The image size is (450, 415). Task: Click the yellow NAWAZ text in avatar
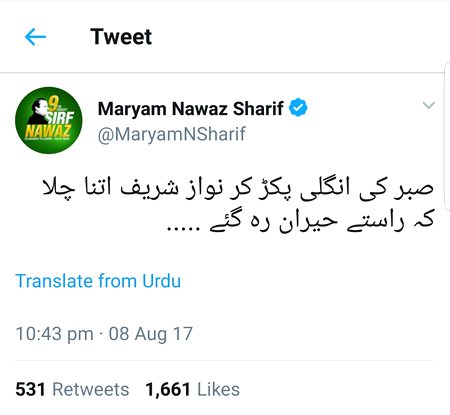(48, 131)
